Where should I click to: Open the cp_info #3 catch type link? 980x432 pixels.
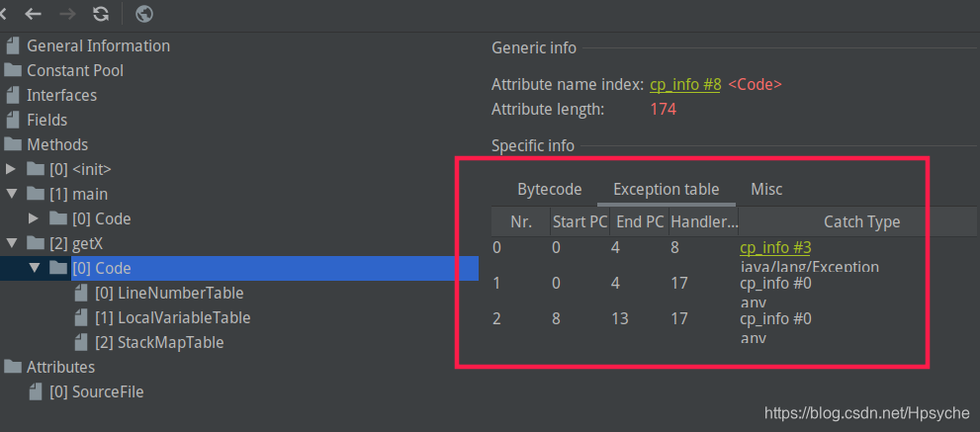click(x=775, y=247)
